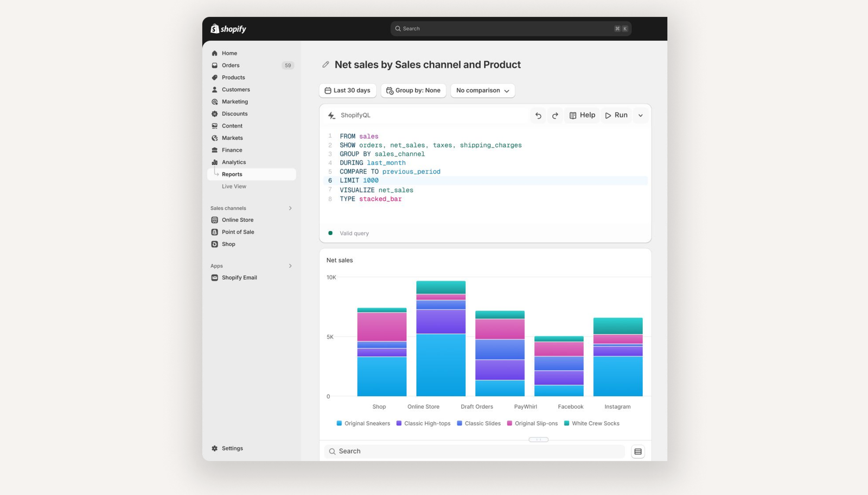868x495 pixels.
Task: Redo the query edit
Action: point(555,115)
